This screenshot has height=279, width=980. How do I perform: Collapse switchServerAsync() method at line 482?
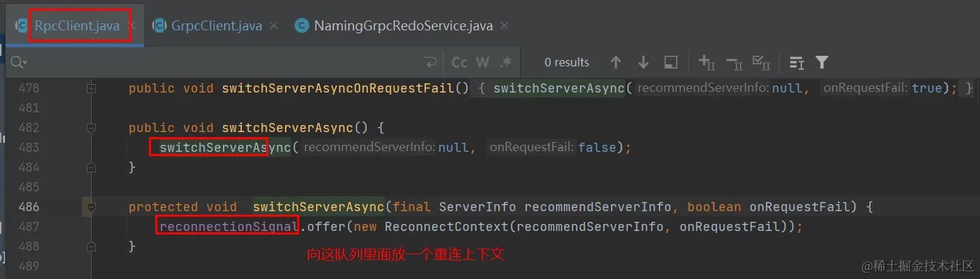[x=91, y=128]
